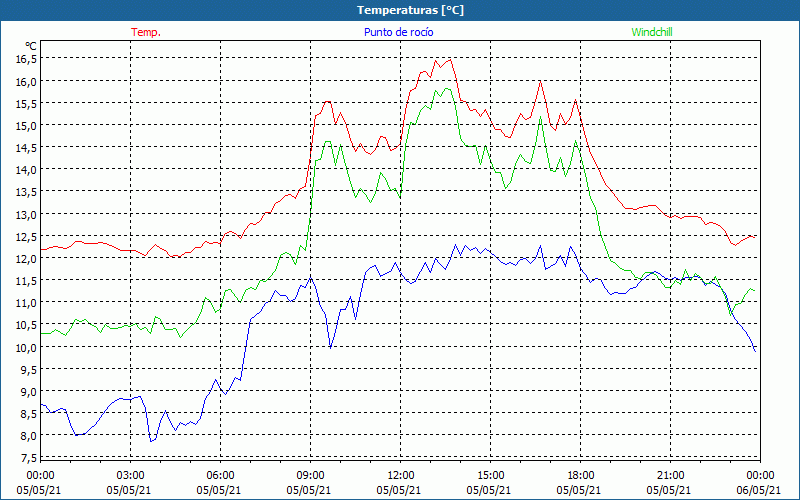
Task: Select the green 'Windchill' legend label
Action: coord(652,32)
